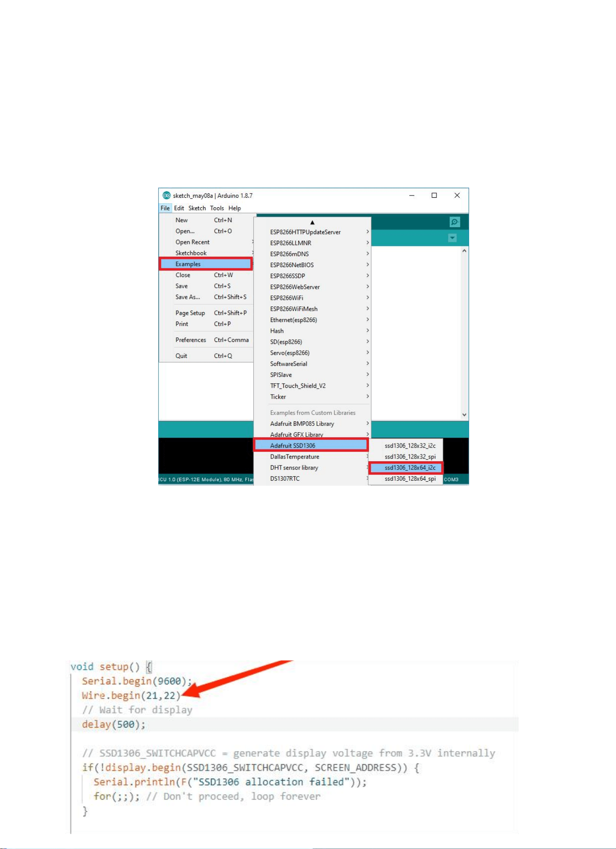Image resolution: width=616 pixels, height=849 pixels.
Task: Choose Quit from the File menu
Action: (x=206, y=356)
